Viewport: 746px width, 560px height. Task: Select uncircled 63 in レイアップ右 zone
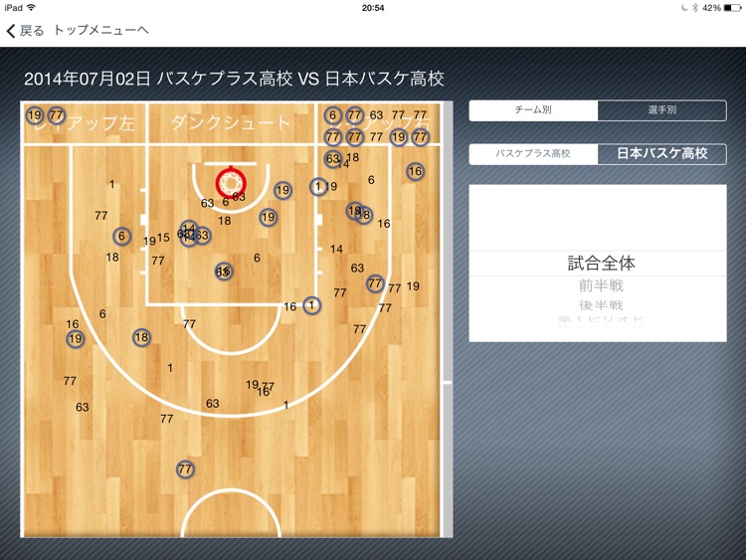click(x=376, y=115)
